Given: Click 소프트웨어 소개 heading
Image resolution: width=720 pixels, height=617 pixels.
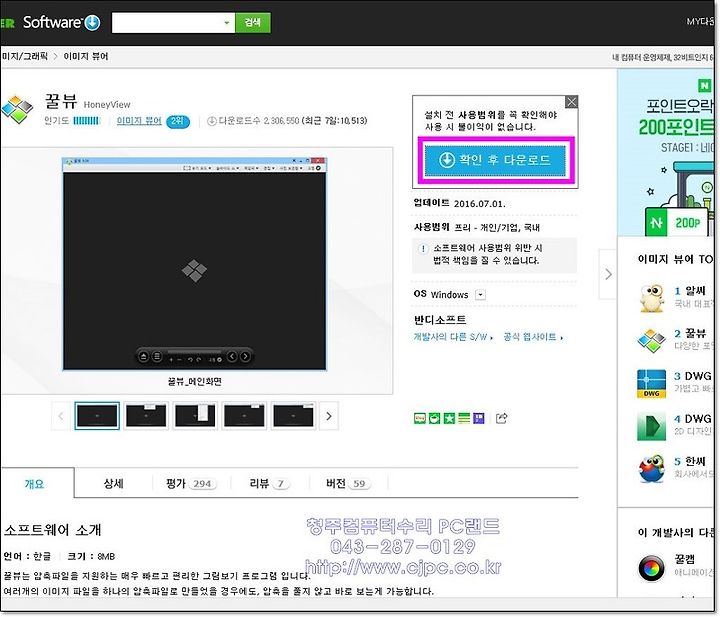Looking at the screenshot, I should coord(52,530).
